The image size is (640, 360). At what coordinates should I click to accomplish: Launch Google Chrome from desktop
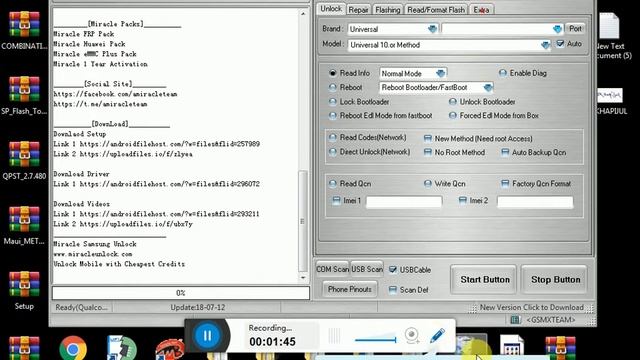point(73,349)
